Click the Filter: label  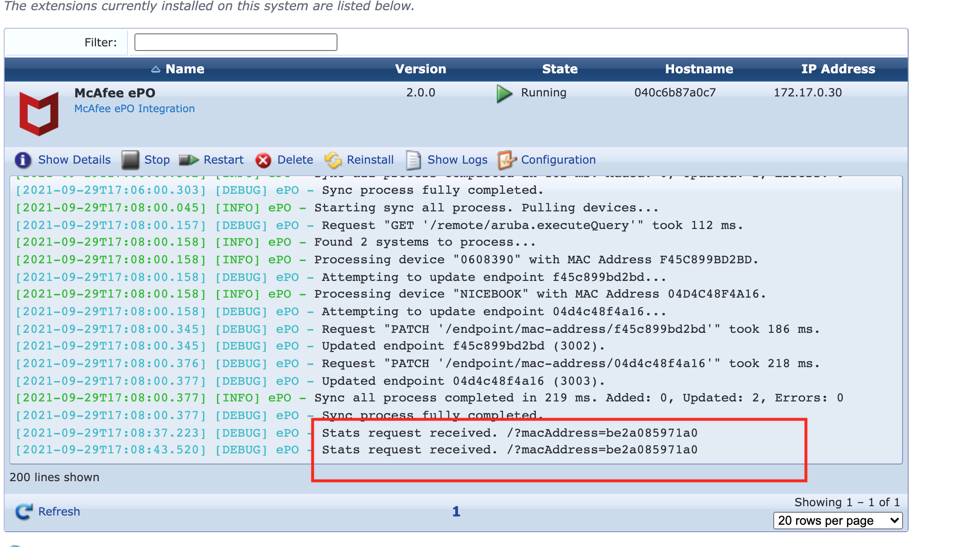100,42
